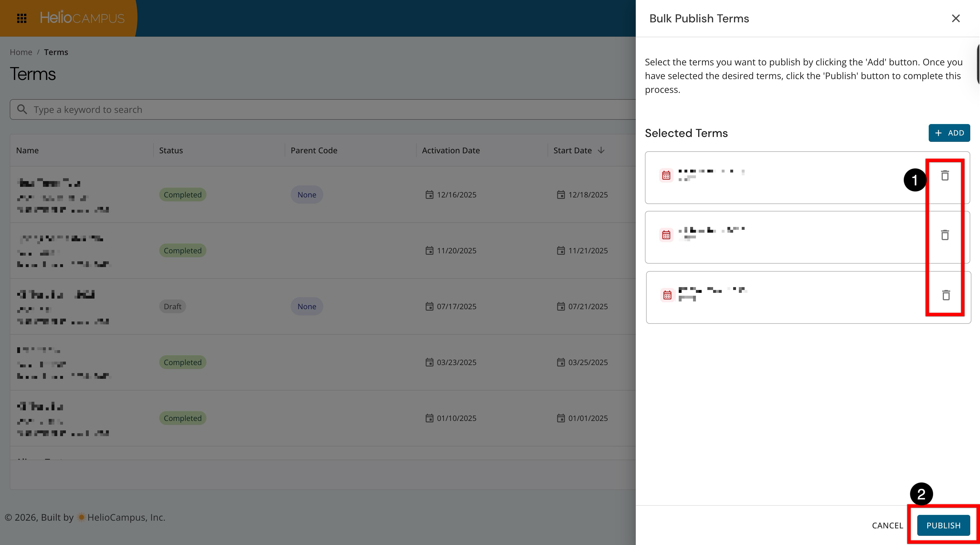Viewport: 980px width, 545px height.
Task: Click the ADD button for selected terms
Action: click(949, 133)
